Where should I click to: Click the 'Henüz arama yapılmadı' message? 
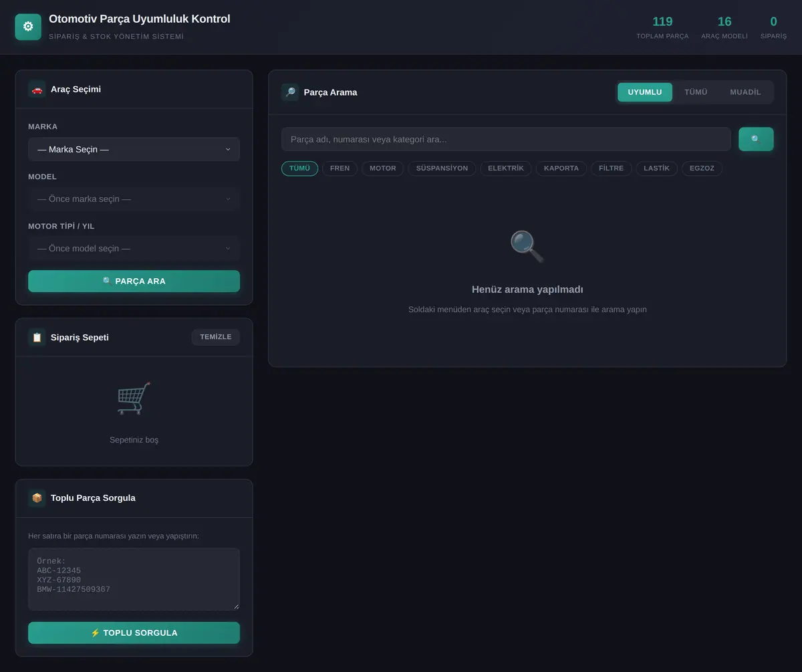click(527, 290)
